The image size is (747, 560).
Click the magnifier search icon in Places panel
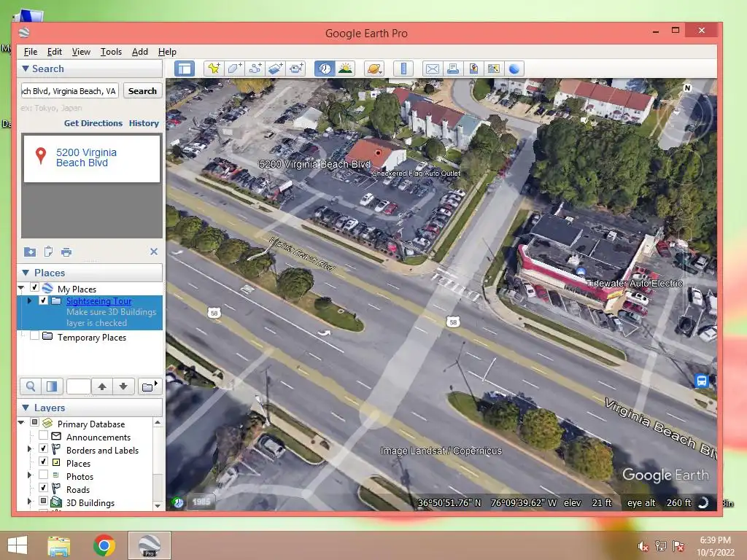tap(31, 386)
